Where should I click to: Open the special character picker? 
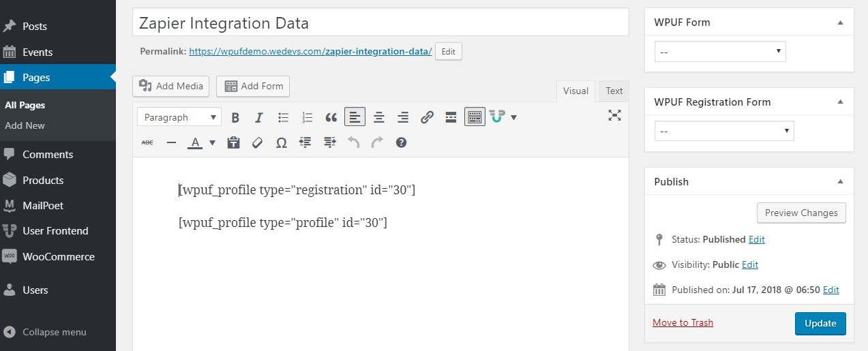coord(281,142)
